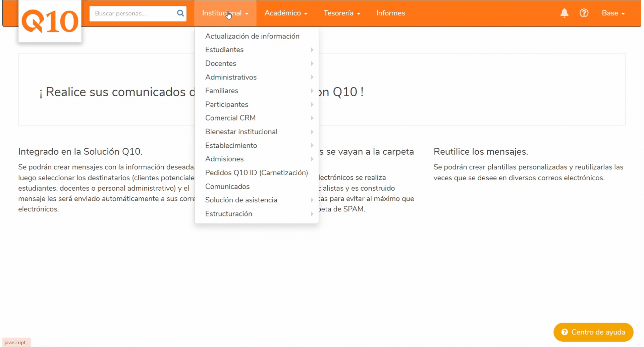
Task: Expand the Docentes submenu
Action: pos(256,63)
